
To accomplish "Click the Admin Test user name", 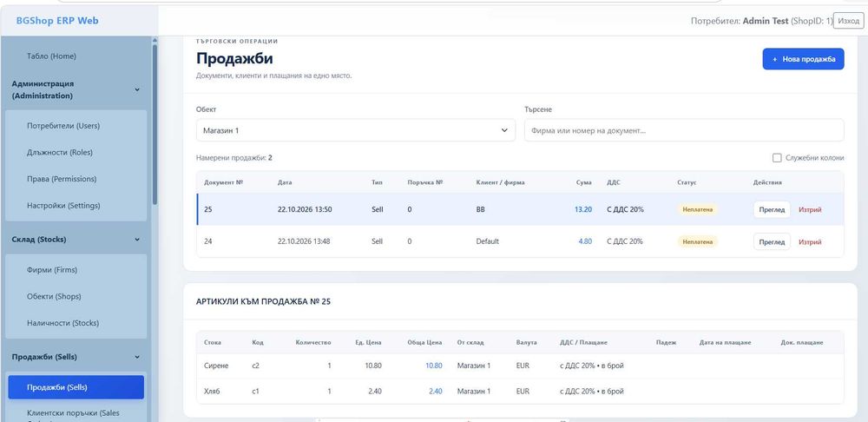I will click(x=765, y=21).
